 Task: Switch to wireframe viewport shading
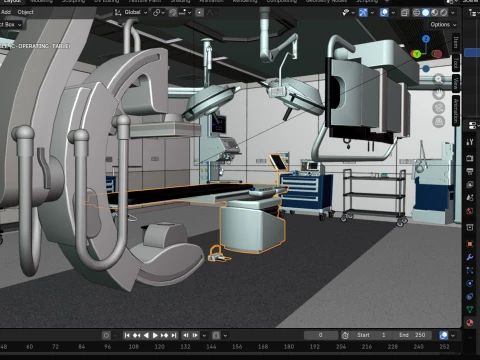pyautogui.click(x=416, y=13)
